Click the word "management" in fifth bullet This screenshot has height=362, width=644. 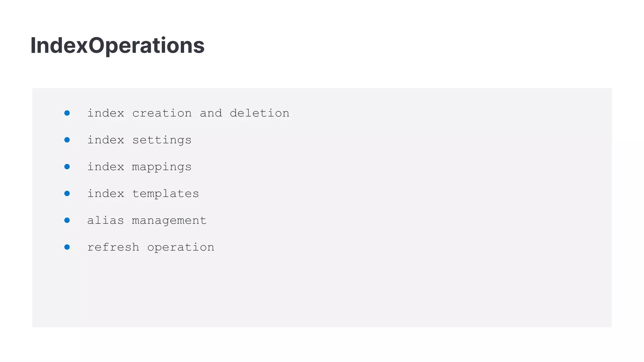tap(169, 221)
